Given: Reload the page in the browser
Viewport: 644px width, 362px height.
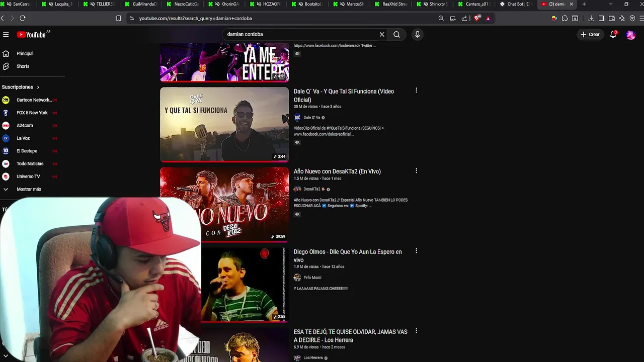Looking at the screenshot, I should point(23,18).
